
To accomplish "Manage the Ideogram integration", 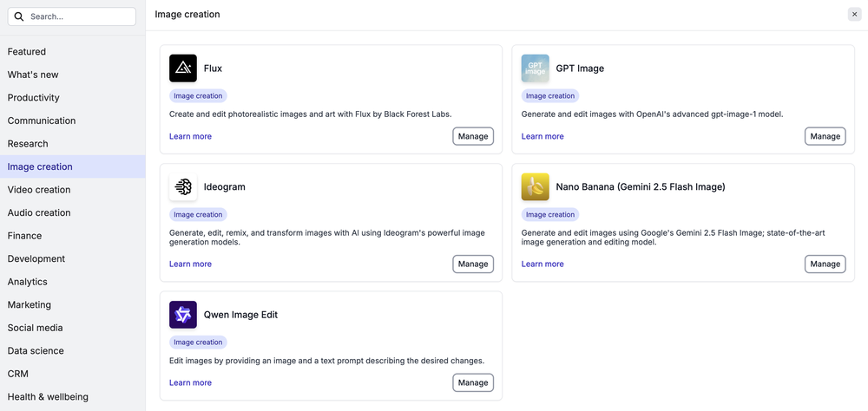I will tap(473, 264).
